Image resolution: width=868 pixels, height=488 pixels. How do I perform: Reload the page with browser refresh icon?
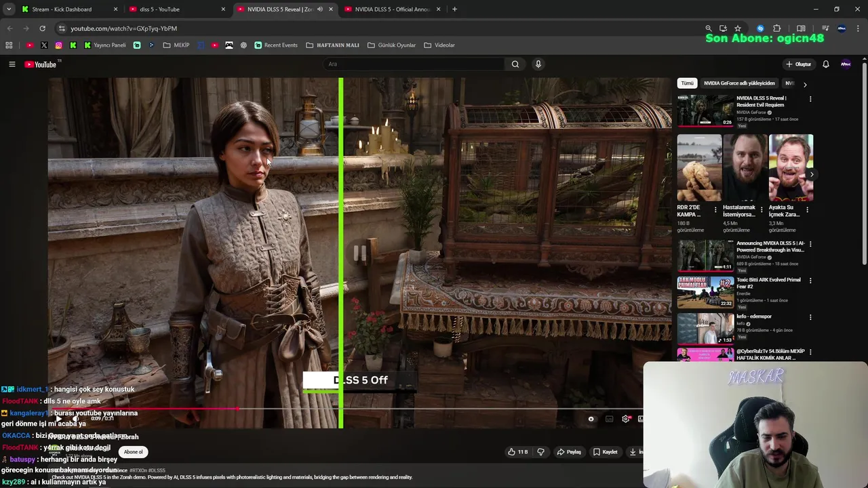tap(42, 28)
